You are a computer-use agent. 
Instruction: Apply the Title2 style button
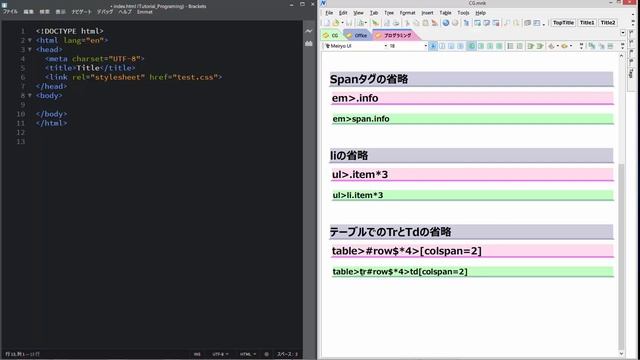(x=608, y=23)
